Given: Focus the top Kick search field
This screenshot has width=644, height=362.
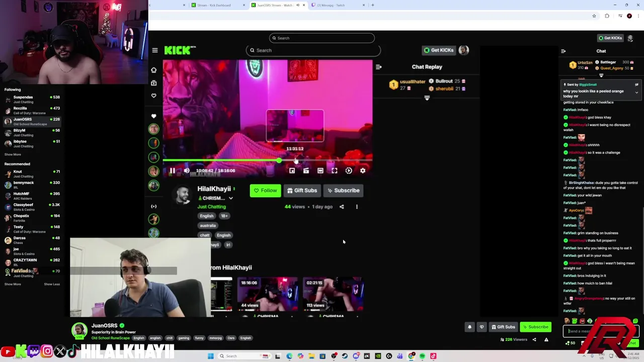Looking at the screenshot, I should coord(322,38).
